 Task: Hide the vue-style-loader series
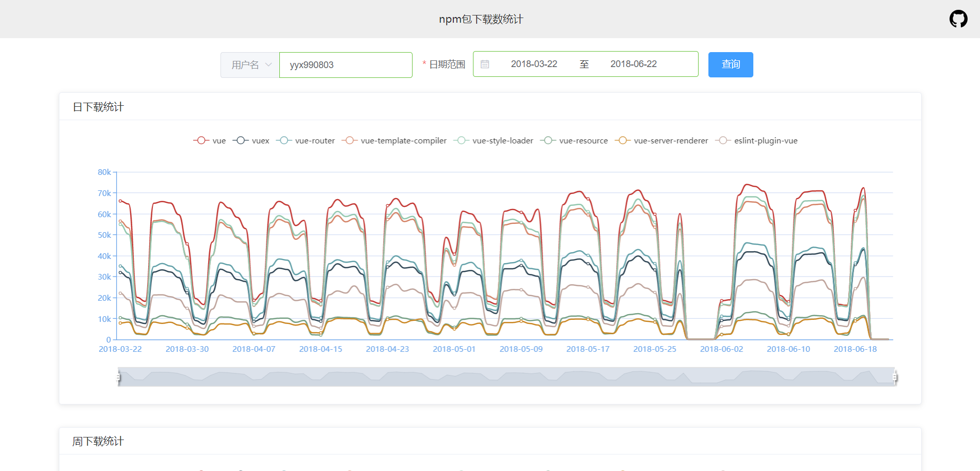point(493,140)
